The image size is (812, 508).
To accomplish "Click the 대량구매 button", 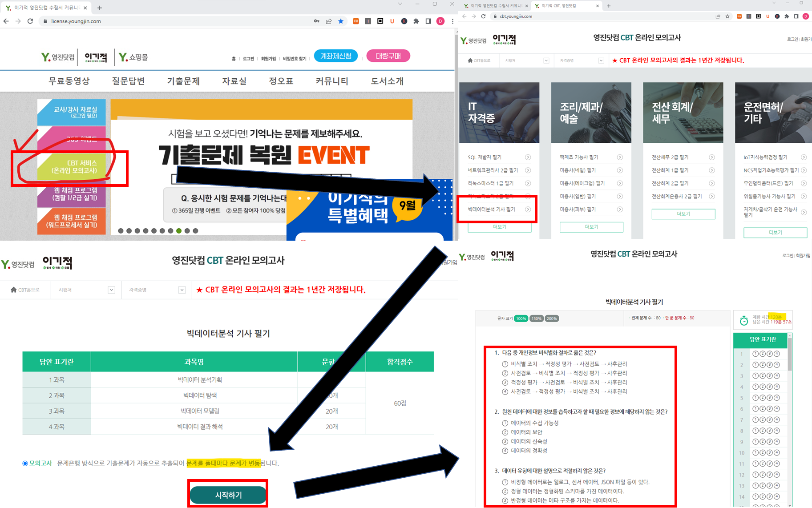I will pos(388,56).
